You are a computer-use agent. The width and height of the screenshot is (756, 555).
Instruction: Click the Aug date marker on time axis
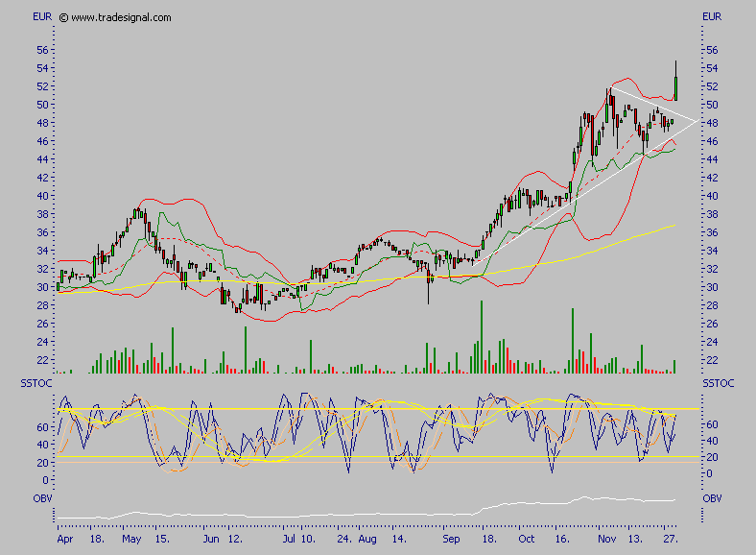[365, 541]
